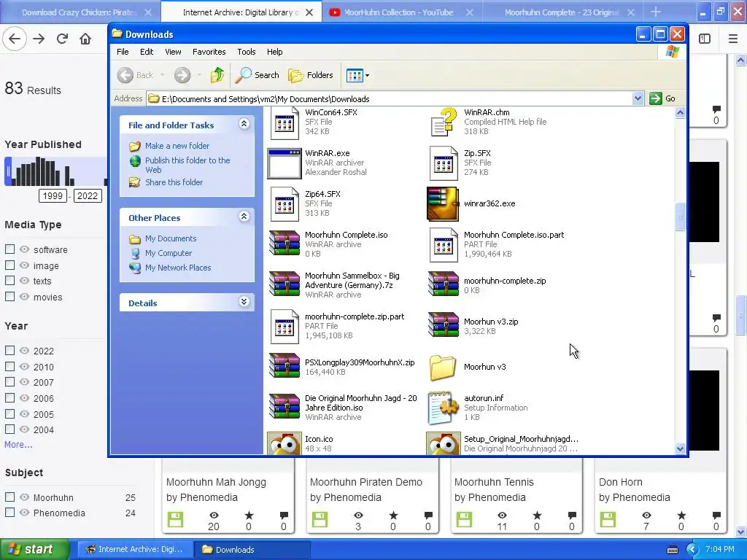
Task: Click the browser home icon
Action: [85, 39]
